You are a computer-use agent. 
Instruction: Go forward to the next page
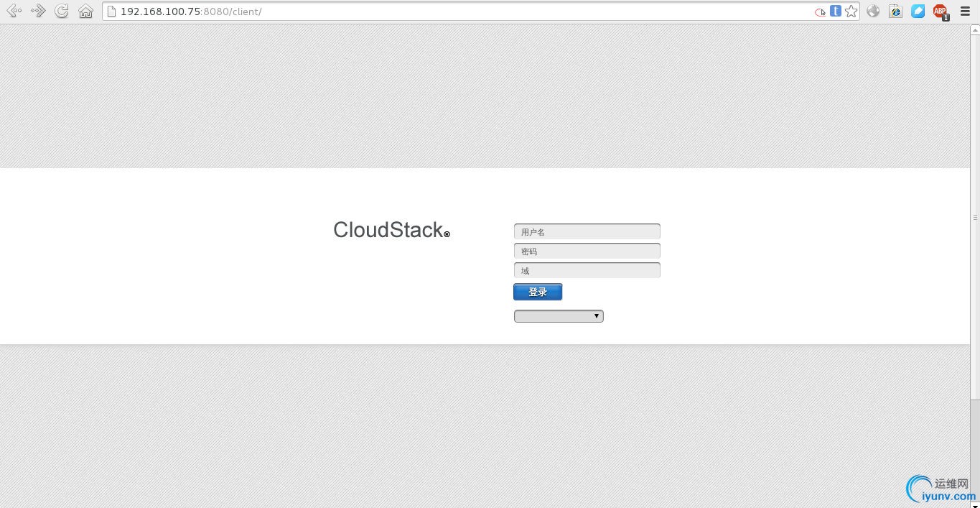coord(38,11)
